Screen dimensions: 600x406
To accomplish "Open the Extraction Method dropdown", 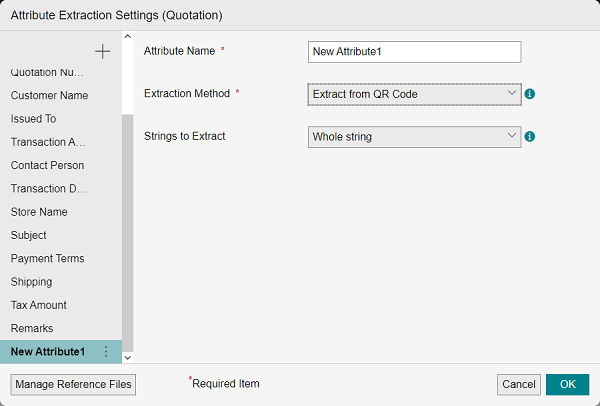I will 414,94.
